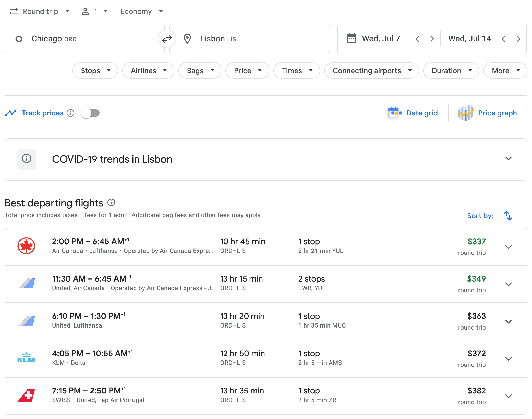Open the Additional bag fees link
Viewport: 532px width, 419px height.
pyautogui.click(x=159, y=215)
